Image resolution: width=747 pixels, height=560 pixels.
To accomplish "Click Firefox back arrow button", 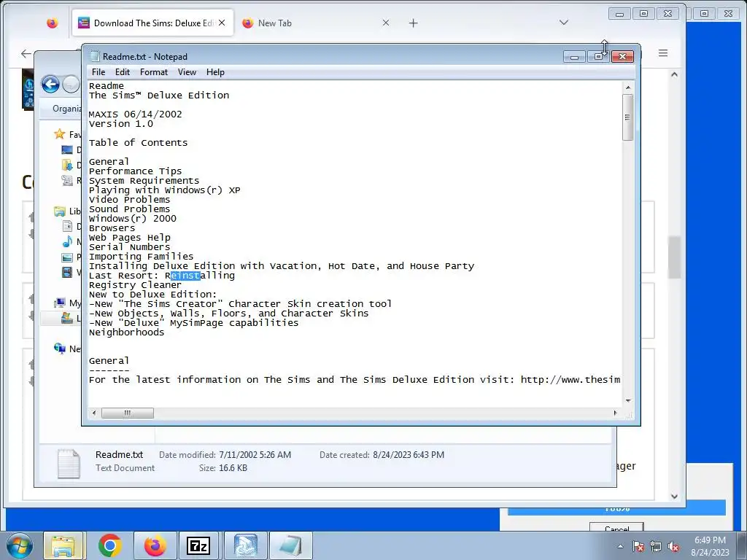I will coord(26,54).
